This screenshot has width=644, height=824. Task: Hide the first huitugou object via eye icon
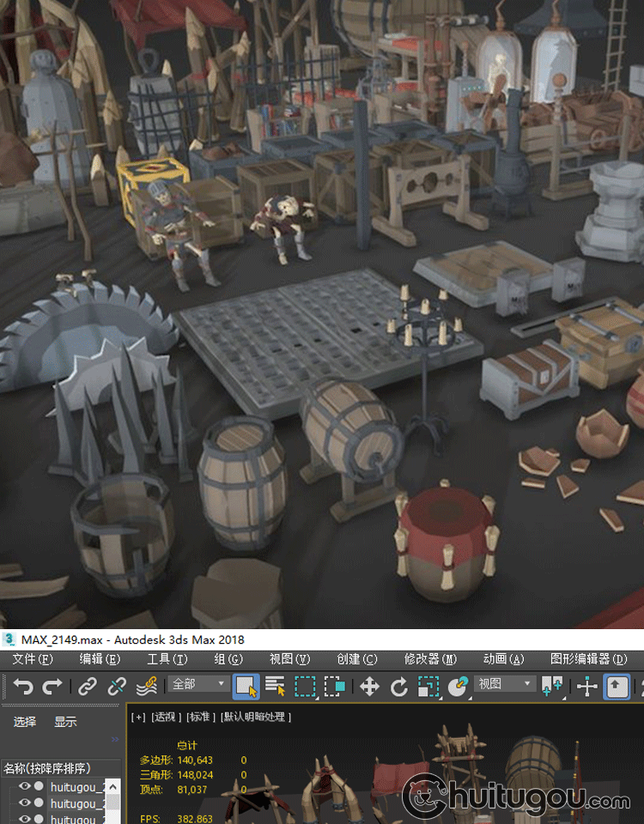point(24,787)
